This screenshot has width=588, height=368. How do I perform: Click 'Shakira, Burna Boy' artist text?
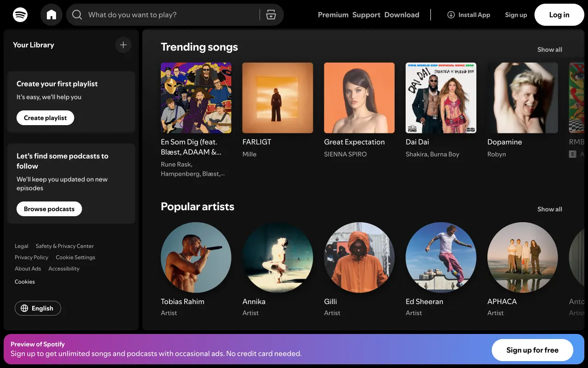tap(432, 154)
